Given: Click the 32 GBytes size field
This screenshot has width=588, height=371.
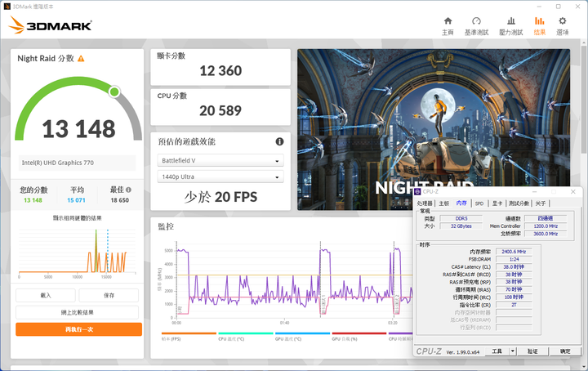Looking at the screenshot, I should tap(461, 226).
